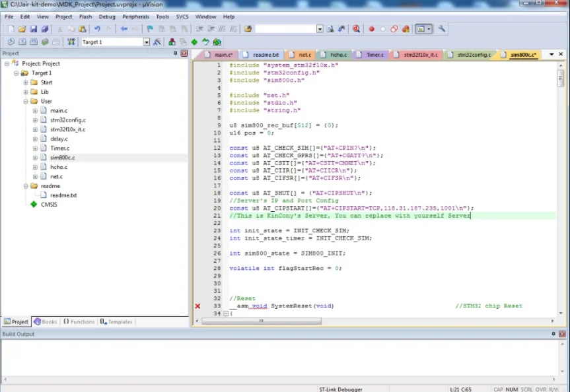570x392 pixels.
Task: Open Target Options magic wand icon
Action: point(157,42)
